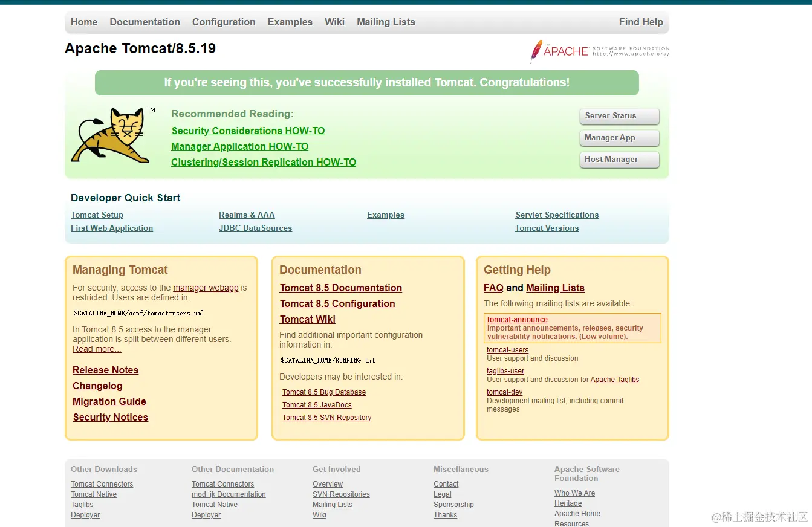Open Who We Are footer link

[574, 493]
